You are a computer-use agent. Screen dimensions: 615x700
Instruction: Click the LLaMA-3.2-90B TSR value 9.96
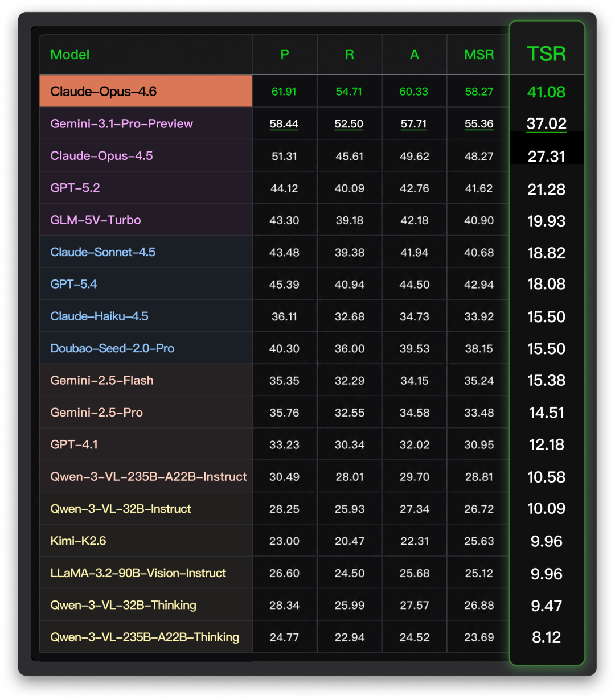547,574
